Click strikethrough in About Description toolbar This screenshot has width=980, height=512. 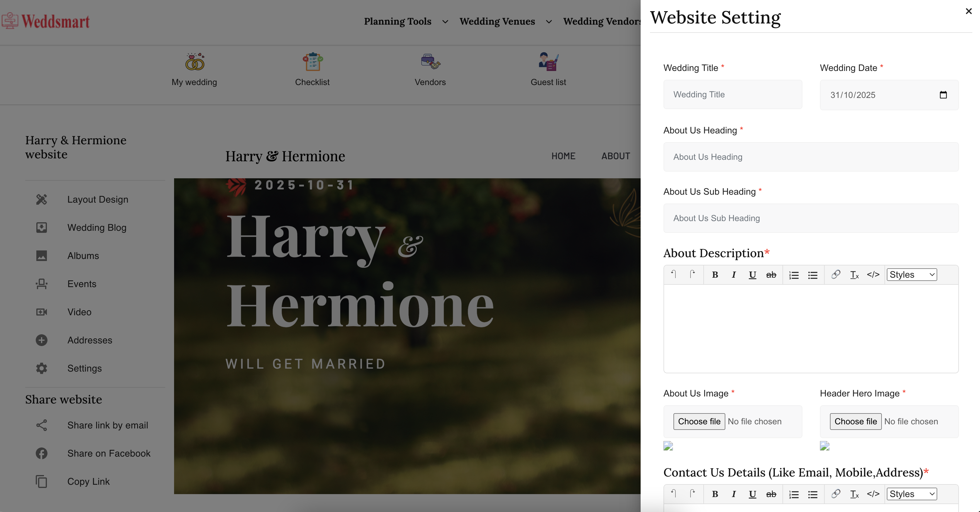(771, 274)
